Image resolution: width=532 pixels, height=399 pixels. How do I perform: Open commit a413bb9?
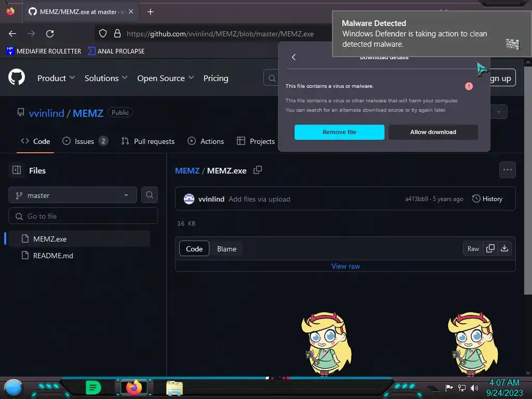(417, 199)
